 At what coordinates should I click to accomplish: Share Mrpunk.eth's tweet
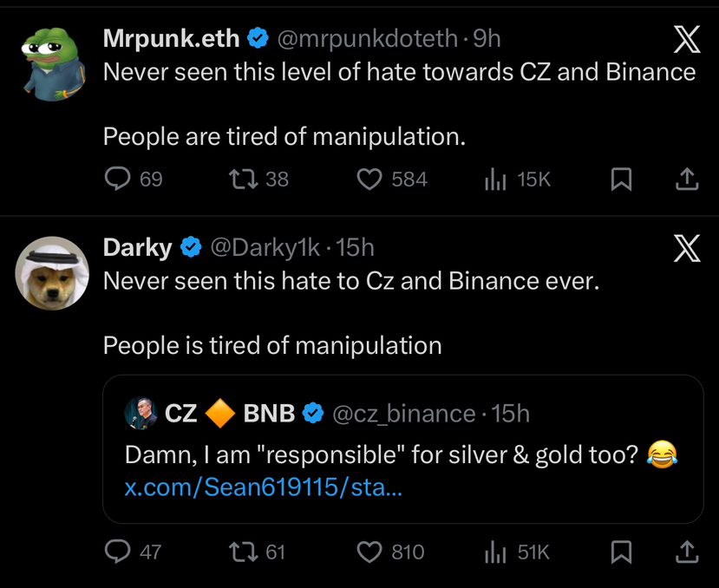click(x=686, y=179)
